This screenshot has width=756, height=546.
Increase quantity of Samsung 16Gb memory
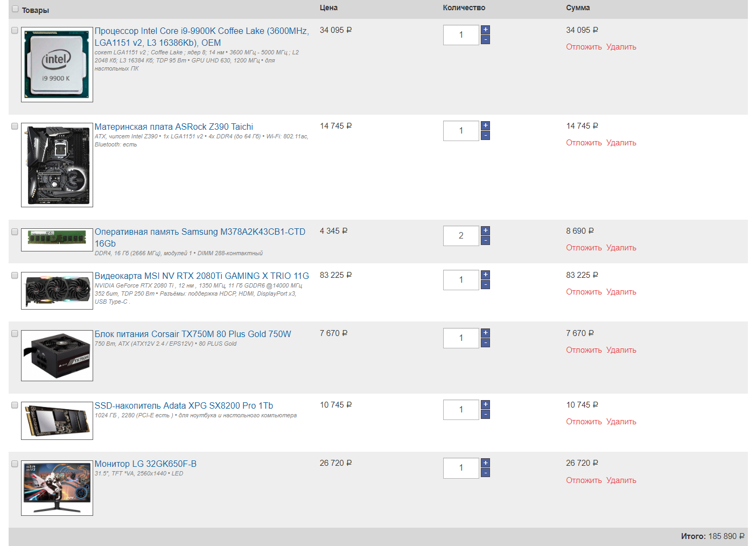coord(485,230)
